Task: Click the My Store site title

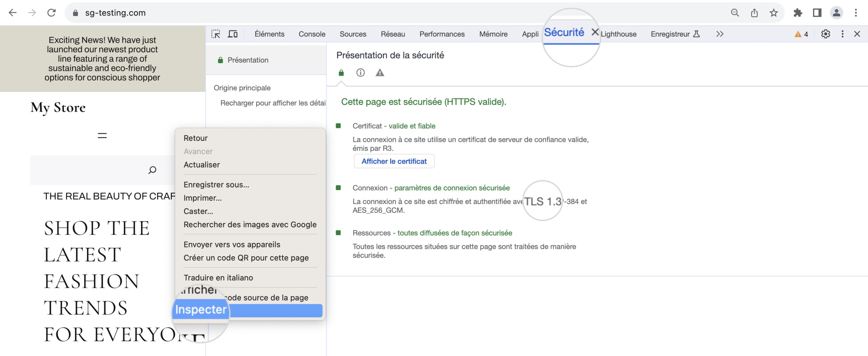Action: [58, 108]
